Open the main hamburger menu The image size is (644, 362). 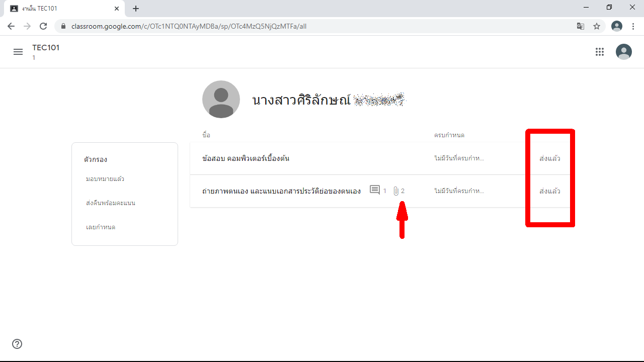pos(18,52)
